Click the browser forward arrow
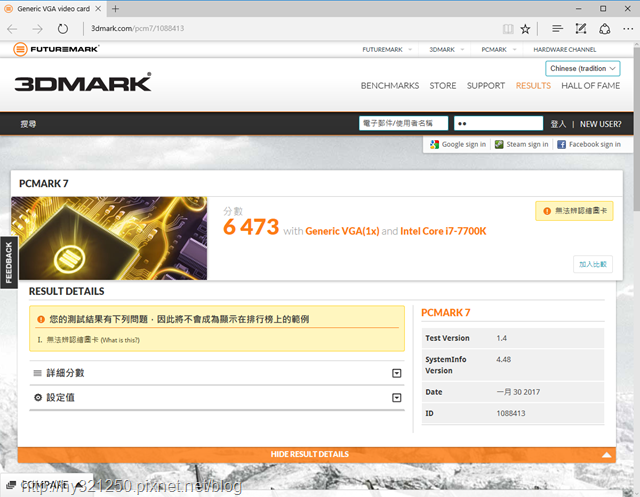Viewport: 640px width, 497px height. coord(38,29)
